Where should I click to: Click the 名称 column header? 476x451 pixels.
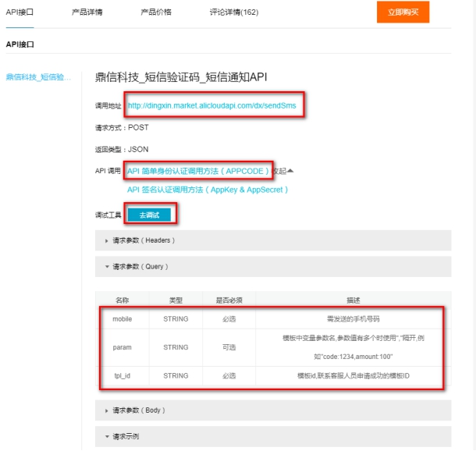[x=122, y=300]
